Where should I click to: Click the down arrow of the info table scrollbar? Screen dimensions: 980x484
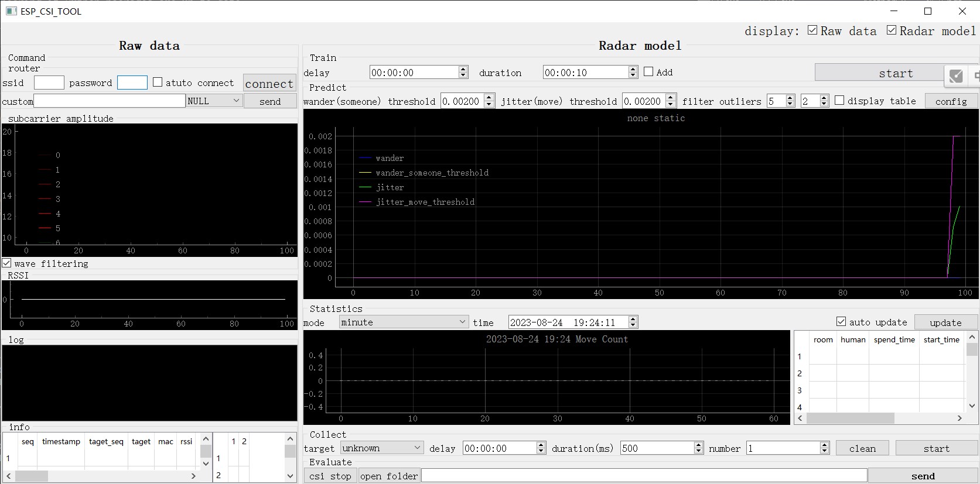click(x=206, y=463)
